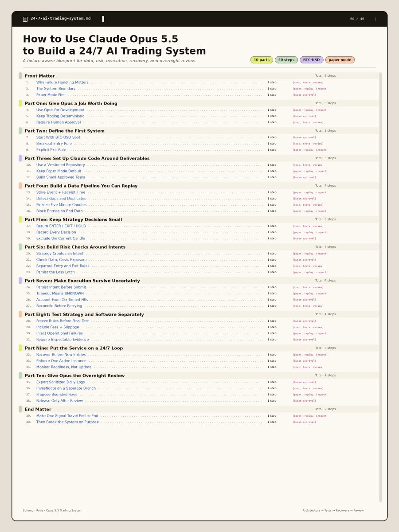Click the "10 parts" pill
Image resolution: width=399 pixels, height=532 pixels.
click(262, 60)
